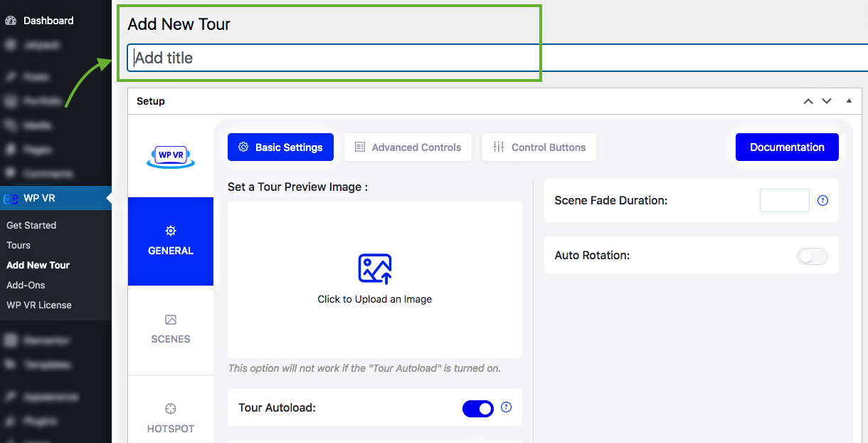The width and height of the screenshot is (868, 443).
Task: Click the note about Tour Autoload being turned on
Action: click(x=364, y=369)
